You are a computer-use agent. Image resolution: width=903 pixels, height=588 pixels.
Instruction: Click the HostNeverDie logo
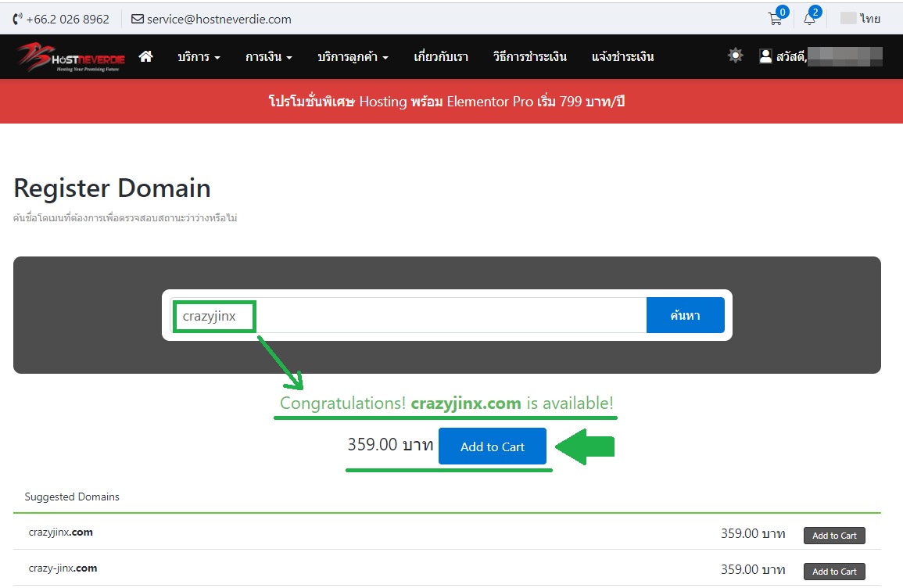click(x=71, y=57)
